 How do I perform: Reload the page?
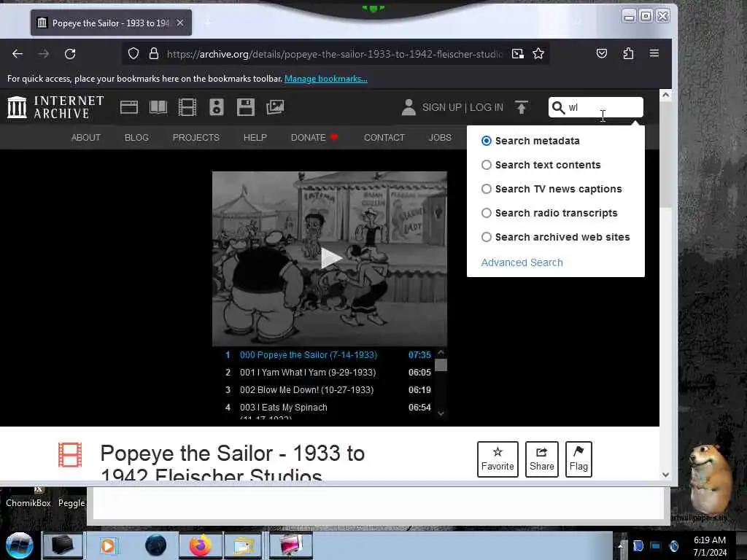pyautogui.click(x=70, y=54)
